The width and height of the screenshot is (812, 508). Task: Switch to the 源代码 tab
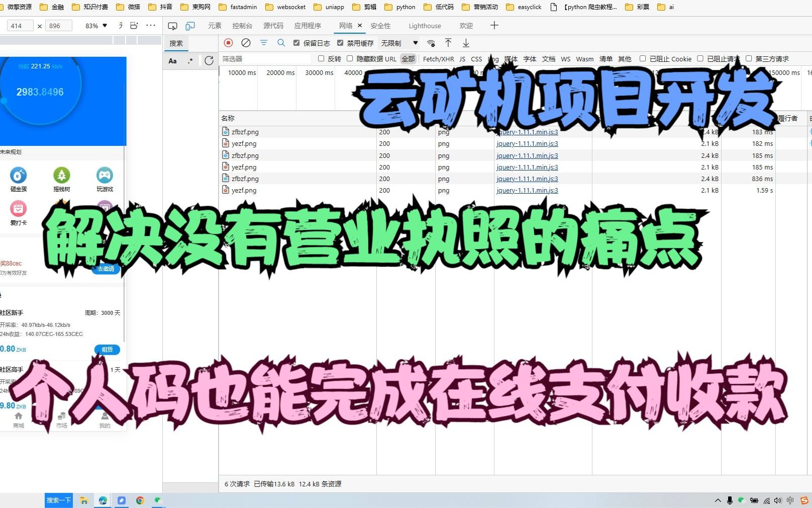pos(273,26)
